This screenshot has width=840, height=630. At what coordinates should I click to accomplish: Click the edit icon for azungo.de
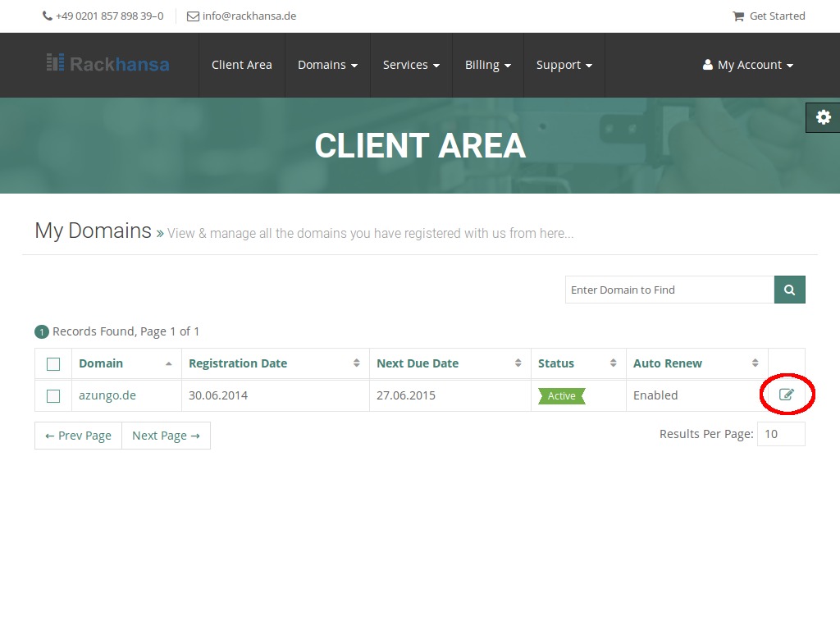point(787,395)
